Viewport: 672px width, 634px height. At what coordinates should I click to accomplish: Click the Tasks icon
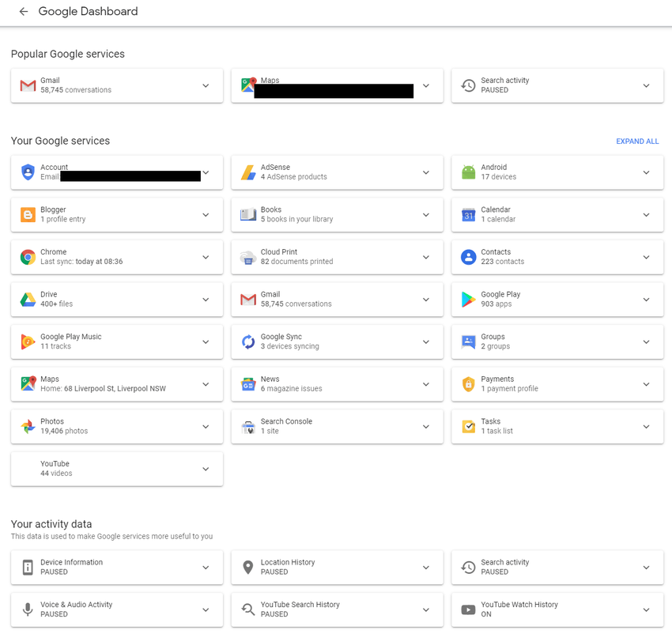click(469, 427)
